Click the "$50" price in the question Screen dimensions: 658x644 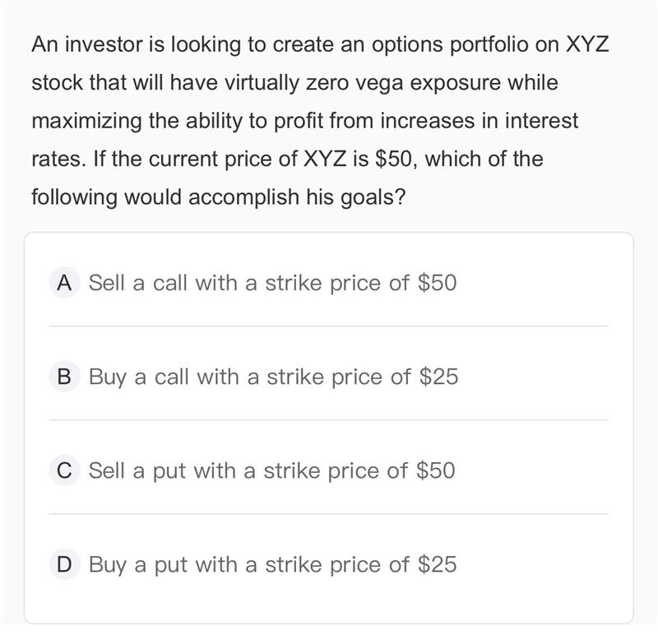point(396,159)
